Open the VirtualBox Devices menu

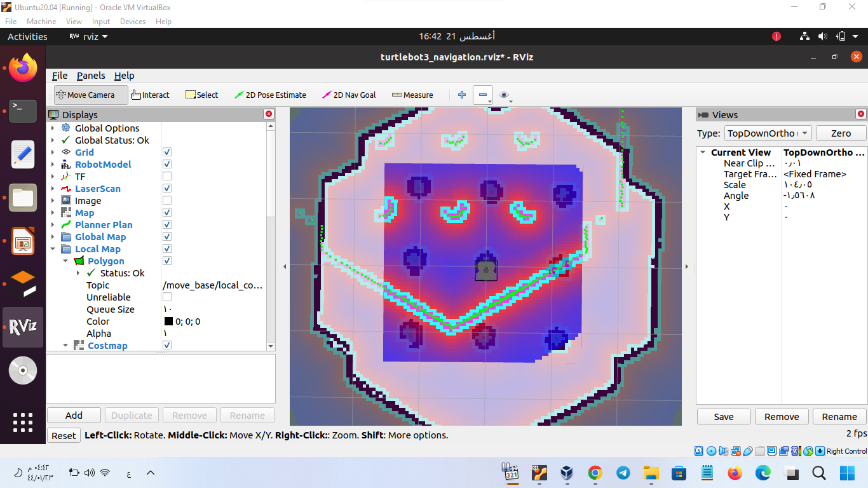(x=133, y=22)
